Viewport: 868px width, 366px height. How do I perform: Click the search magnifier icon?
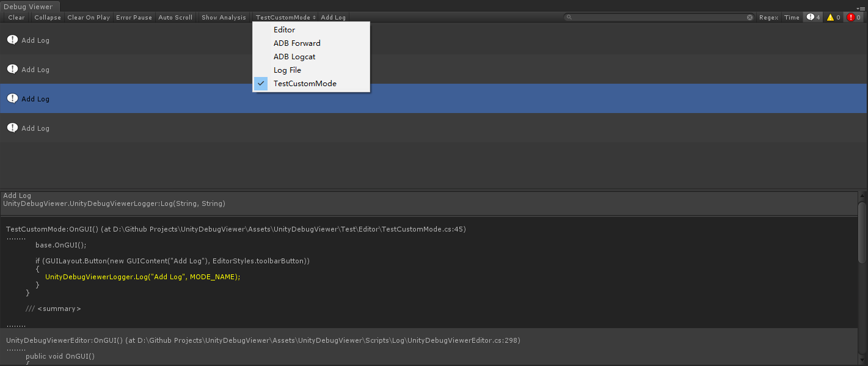pyautogui.click(x=569, y=17)
